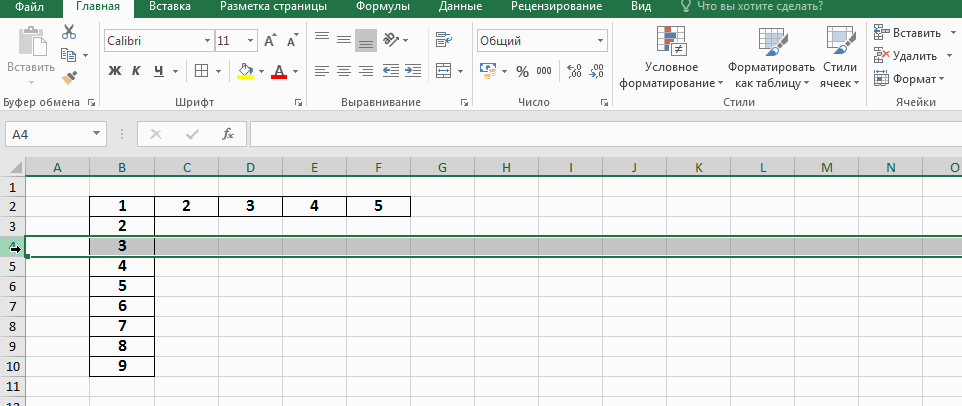Expand fill color dropdown arrow
The width and height of the screenshot is (962, 406).
(261, 72)
